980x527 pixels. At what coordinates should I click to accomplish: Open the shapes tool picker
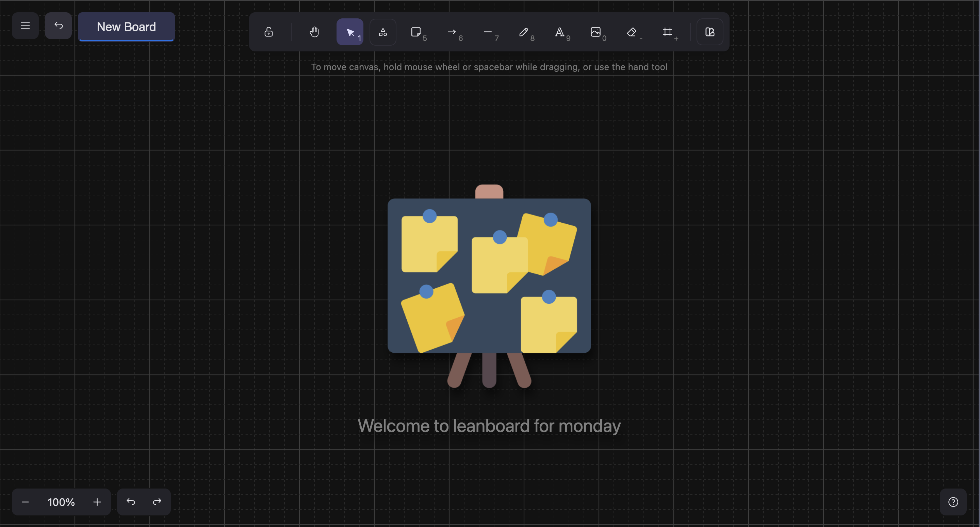[383, 32]
